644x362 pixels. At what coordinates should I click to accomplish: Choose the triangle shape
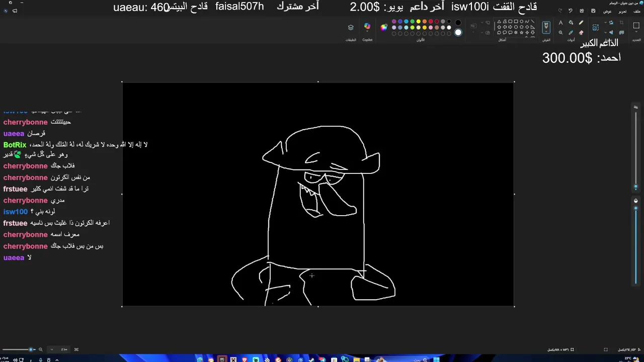[x=499, y=21]
